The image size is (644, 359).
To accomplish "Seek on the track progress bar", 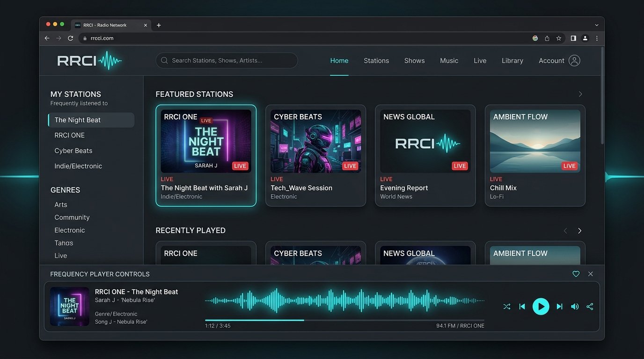I will click(x=344, y=320).
